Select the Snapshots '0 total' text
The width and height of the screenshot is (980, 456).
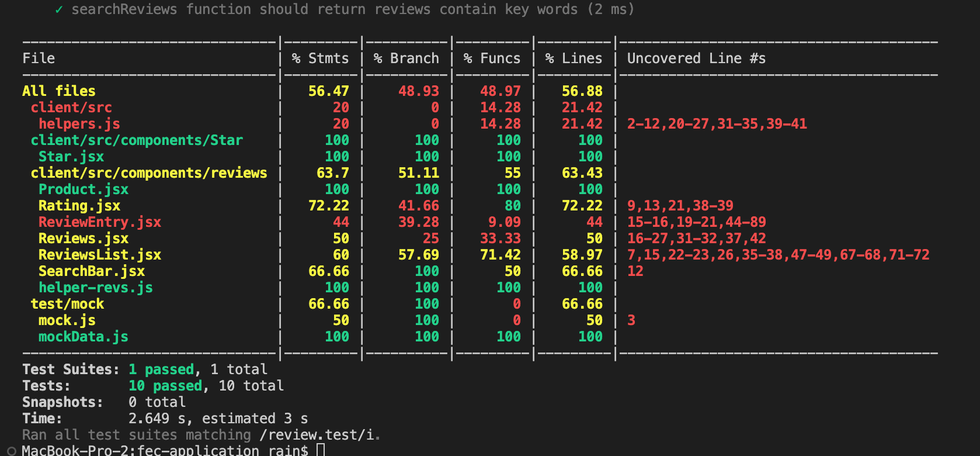pos(157,402)
